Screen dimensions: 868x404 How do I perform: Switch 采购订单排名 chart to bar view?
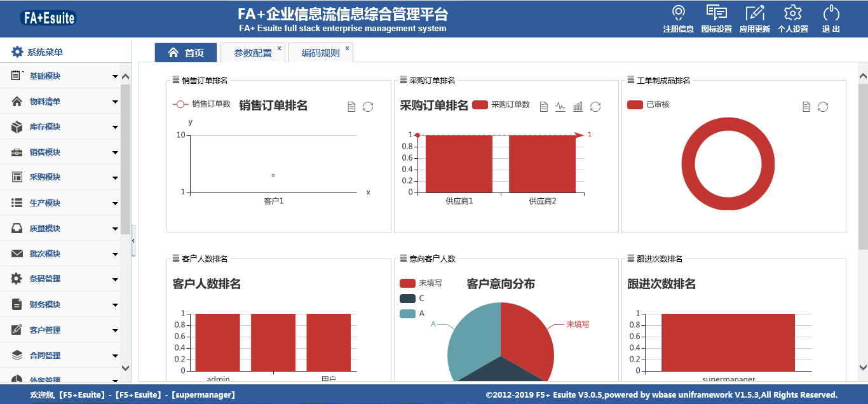[x=578, y=107]
